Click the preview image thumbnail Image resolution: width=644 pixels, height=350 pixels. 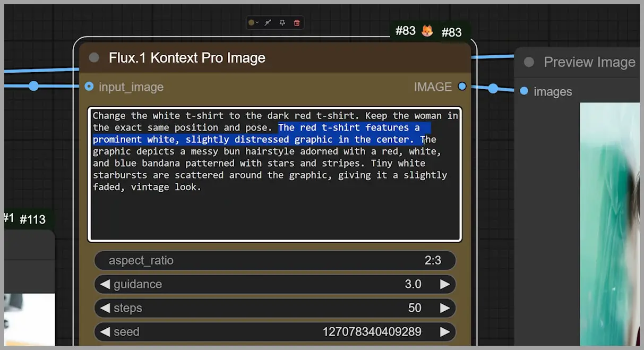coord(609,224)
